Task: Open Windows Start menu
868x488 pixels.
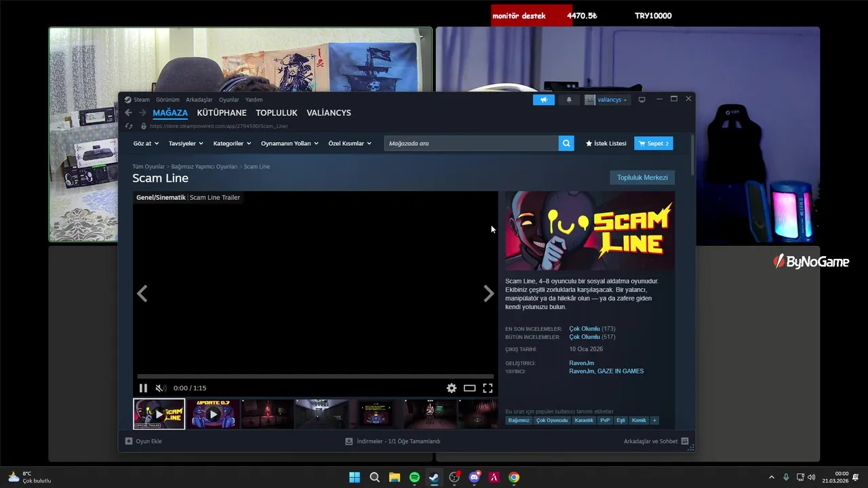Action: pyautogui.click(x=355, y=477)
